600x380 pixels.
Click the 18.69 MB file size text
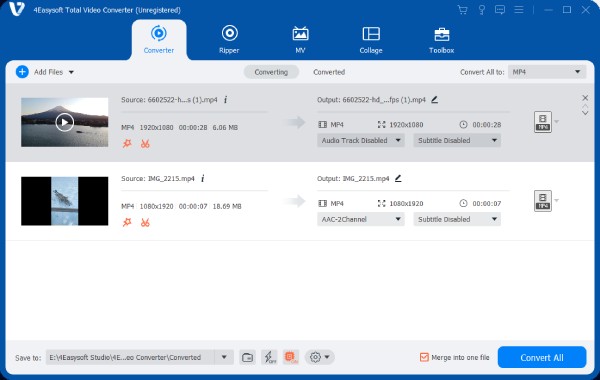(227, 206)
